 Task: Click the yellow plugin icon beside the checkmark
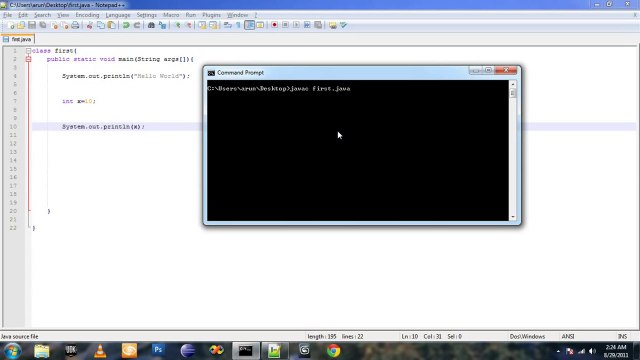coord(333,25)
